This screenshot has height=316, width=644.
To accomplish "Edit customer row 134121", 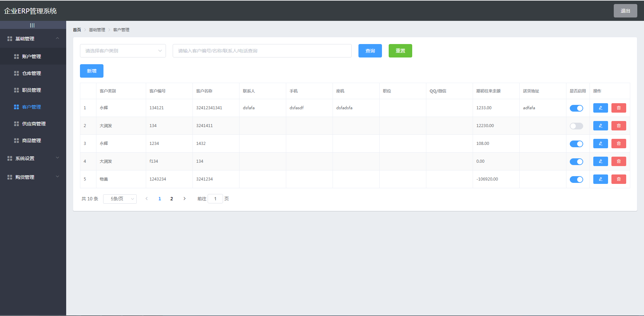I will click(600, 108).
